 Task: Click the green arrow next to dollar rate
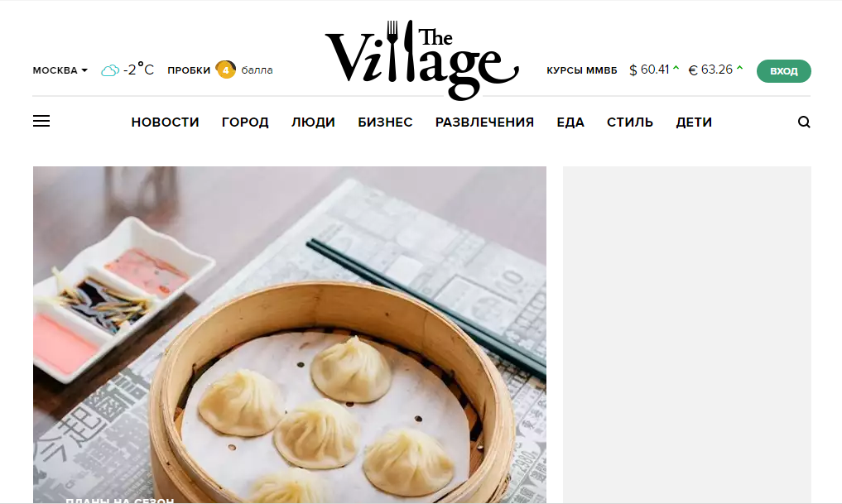676,68
